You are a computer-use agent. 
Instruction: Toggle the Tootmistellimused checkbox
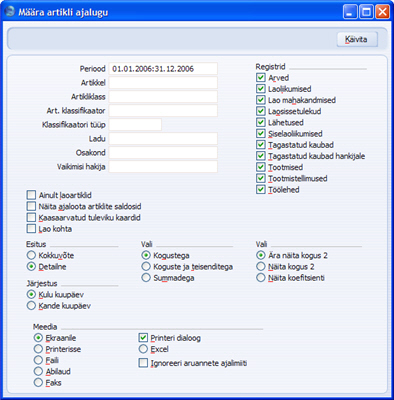261,178
